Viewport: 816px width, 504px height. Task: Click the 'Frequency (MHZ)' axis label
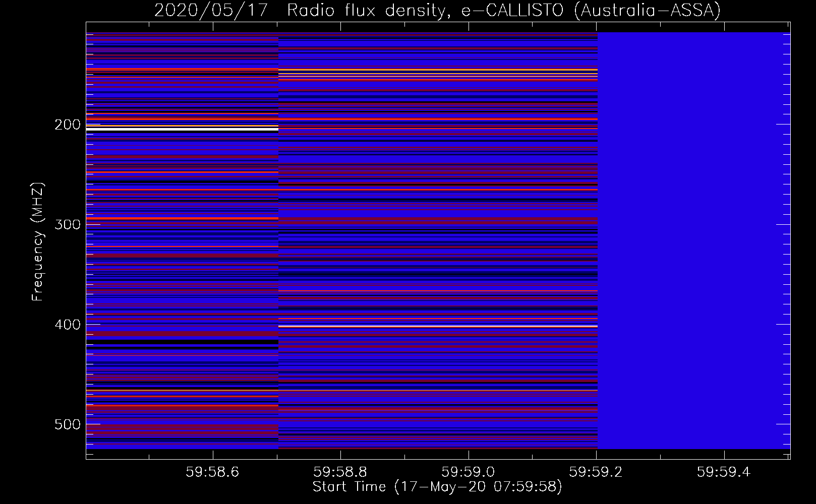click(38, 241)
